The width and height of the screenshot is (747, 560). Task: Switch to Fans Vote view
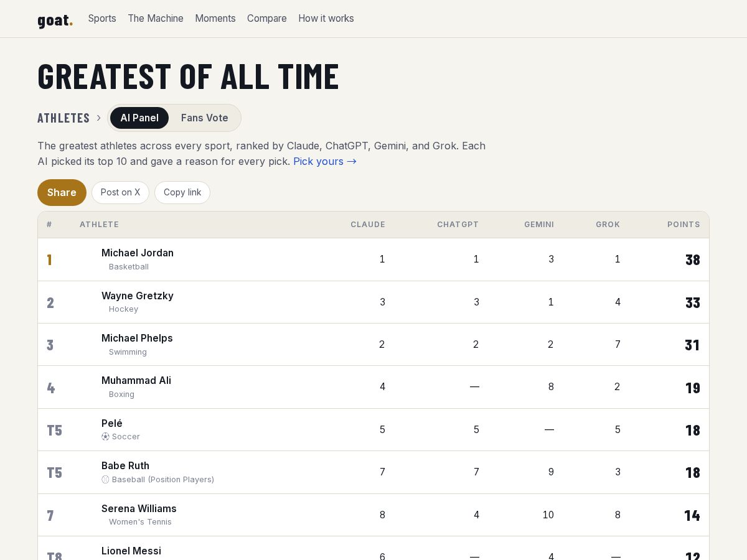click(205, 118)
